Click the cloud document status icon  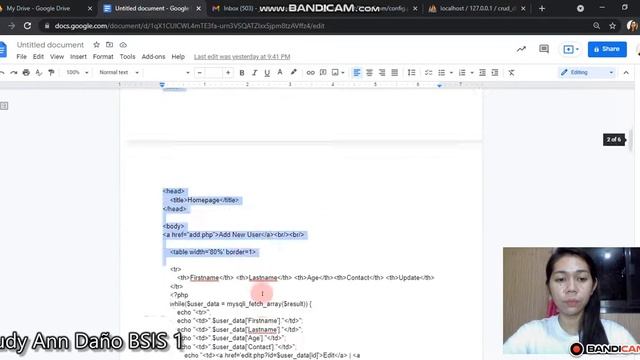(x=123, y=44)
